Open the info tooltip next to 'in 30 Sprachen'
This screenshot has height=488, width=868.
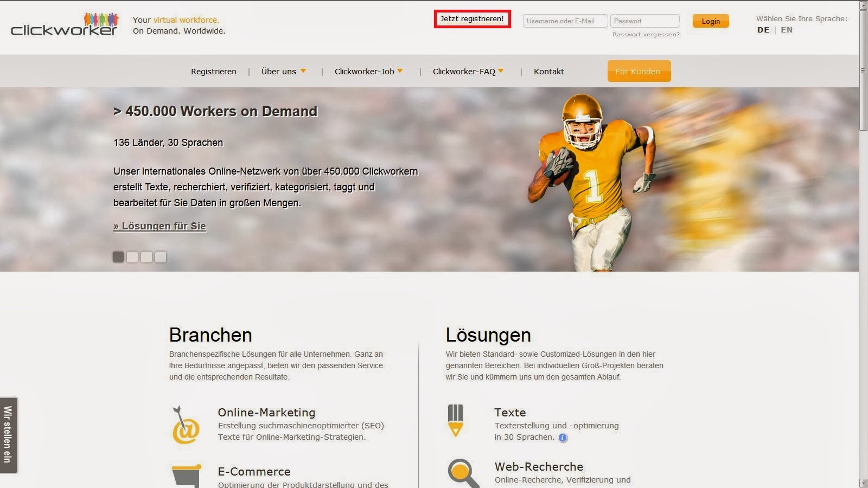(x=563, y=437)
